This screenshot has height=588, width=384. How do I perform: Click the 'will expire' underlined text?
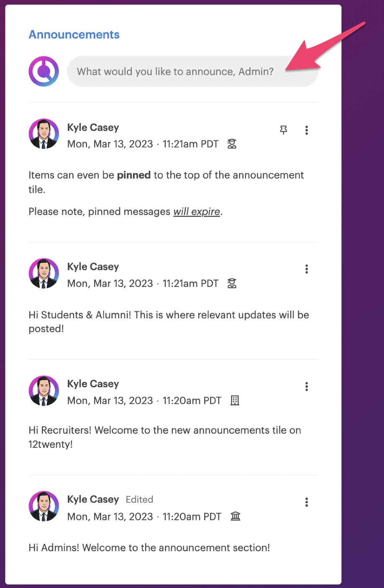click(x=197, y=212)
